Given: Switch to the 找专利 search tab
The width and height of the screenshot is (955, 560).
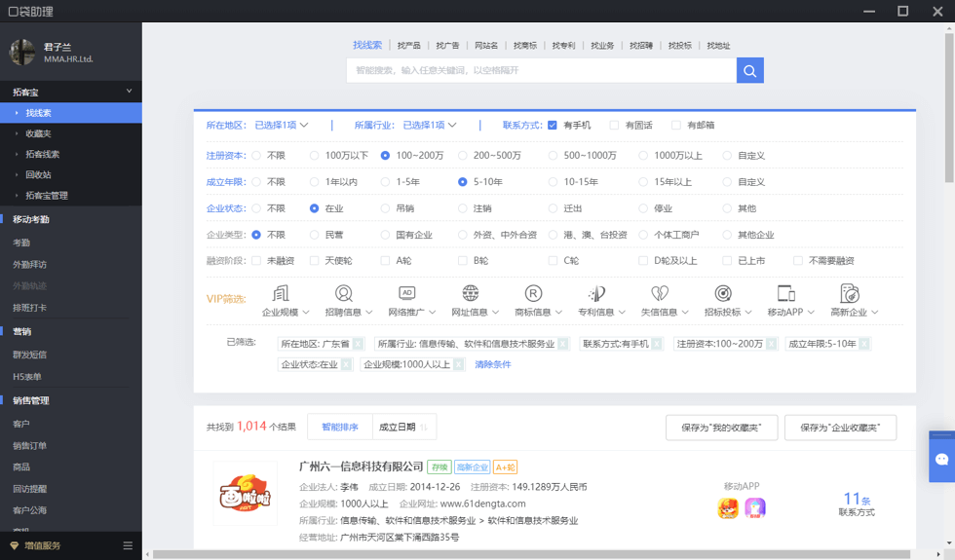Looking at the screenshot, I should pyautogui.click(x=563, y=46).
